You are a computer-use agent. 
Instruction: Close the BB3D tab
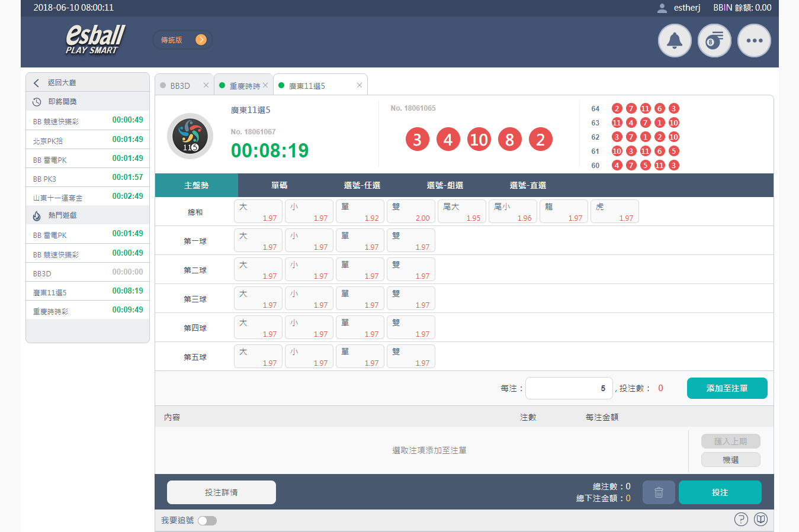[206, 85]
